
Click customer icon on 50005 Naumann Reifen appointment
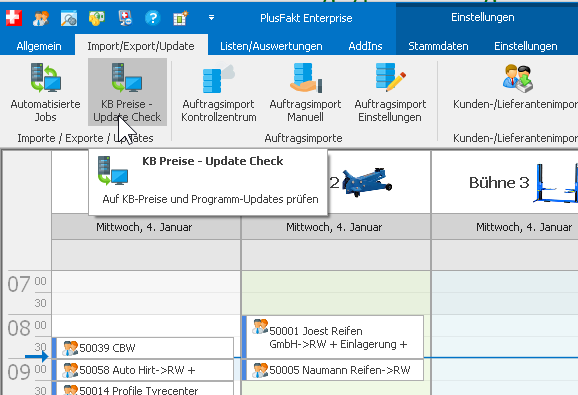[x=260, y=370]
